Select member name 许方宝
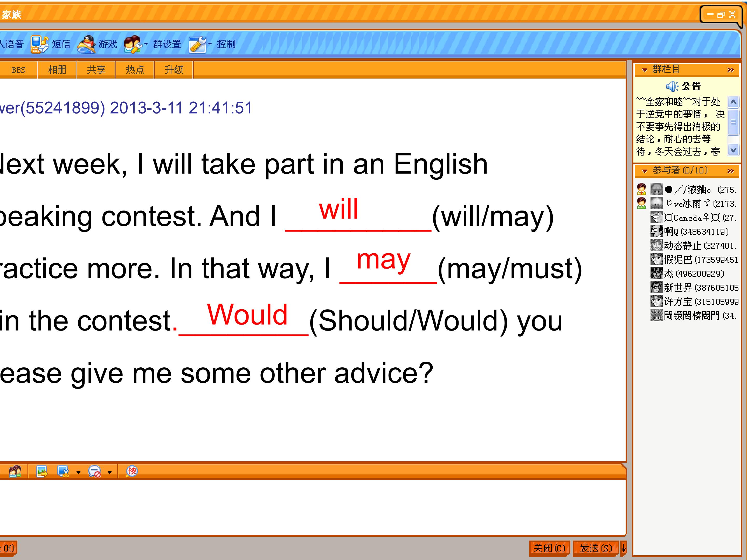Image resolution: width=747 pixels, height=560 pixels. point(701,302)
